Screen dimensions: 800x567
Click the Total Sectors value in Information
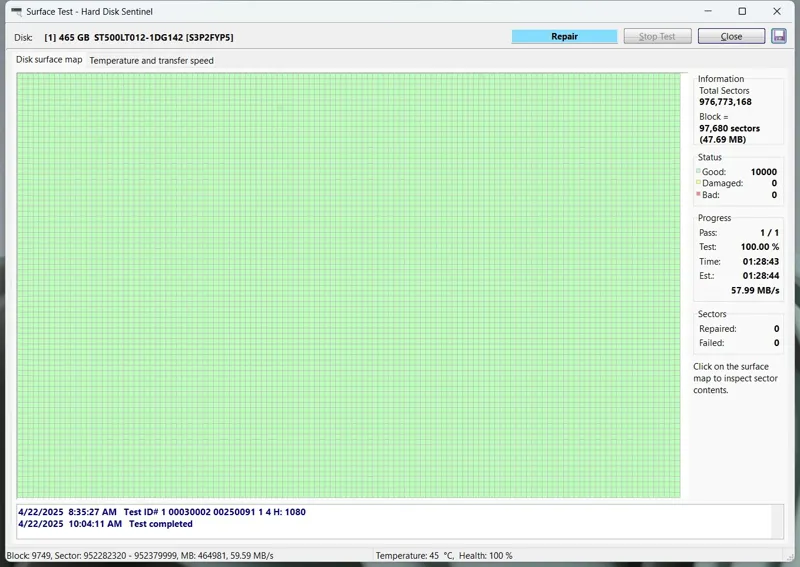pyautogui.click(x=725, y=102)
